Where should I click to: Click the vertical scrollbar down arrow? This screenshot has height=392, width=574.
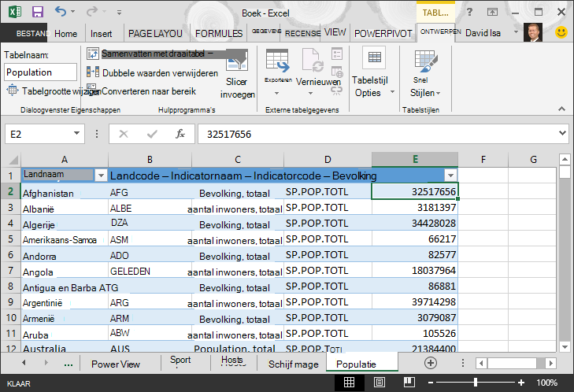point(565,346)
